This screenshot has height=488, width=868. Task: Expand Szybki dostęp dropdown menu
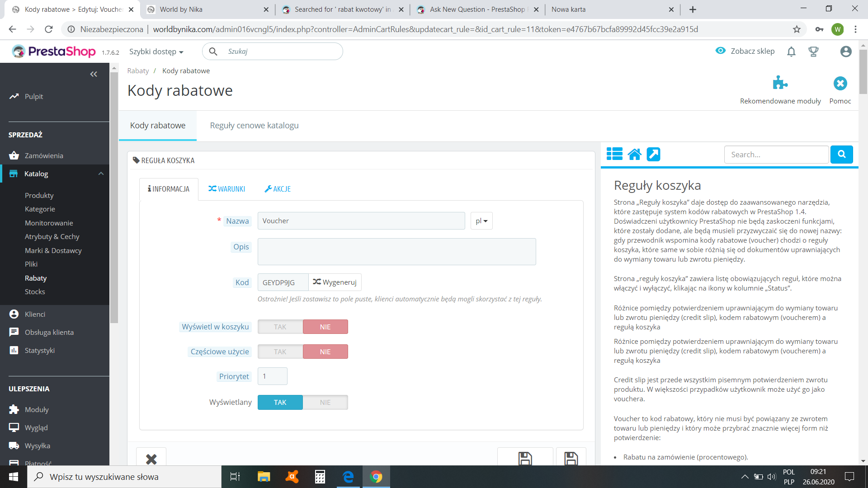tap(156, 52)
